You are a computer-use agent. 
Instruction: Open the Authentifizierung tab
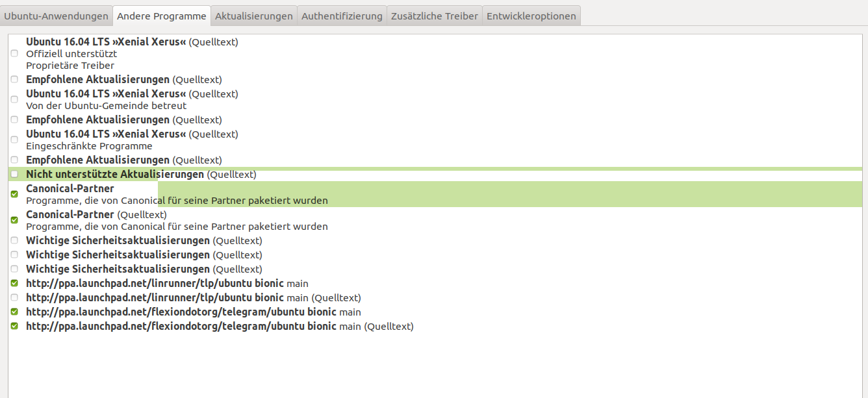click(x=342, y=16)
